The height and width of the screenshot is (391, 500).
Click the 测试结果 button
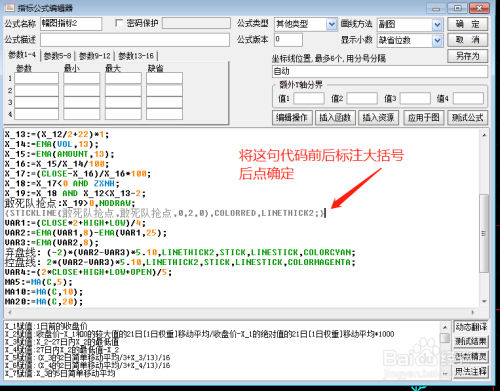[471, 341]
